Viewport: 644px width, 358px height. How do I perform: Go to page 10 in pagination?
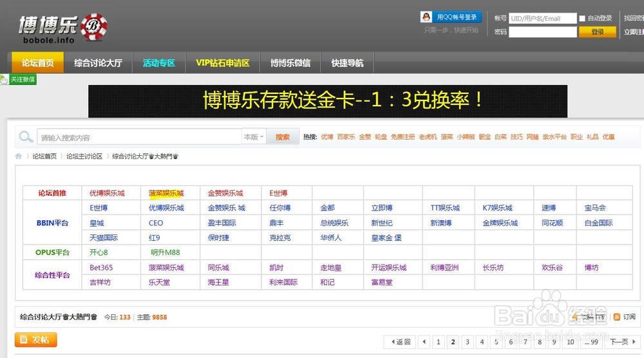pos(571,341)
